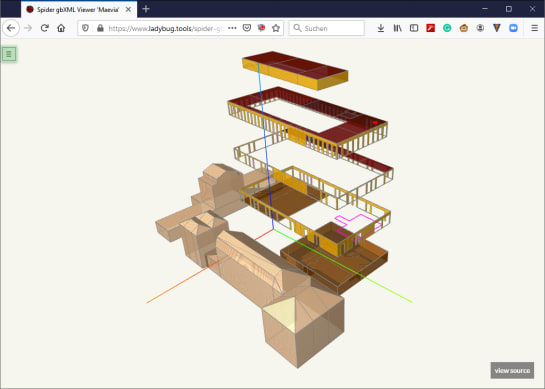
Task: Open the Firefox account icon
Action: [480, 28]
